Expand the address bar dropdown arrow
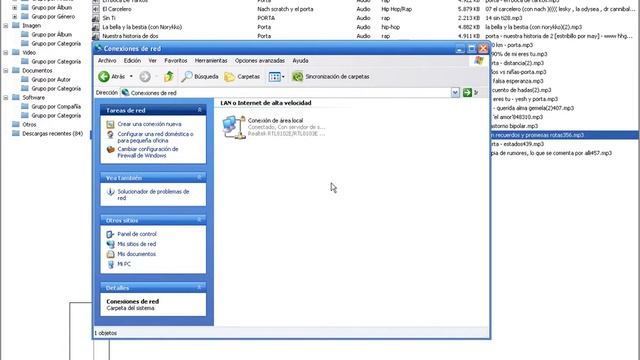 pos(455,93)
